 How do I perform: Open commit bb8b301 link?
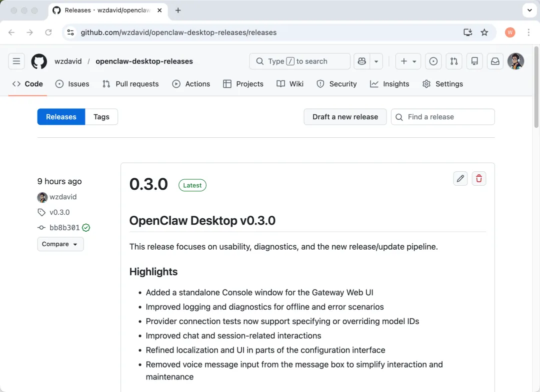pyautogui.click(x=64, y=228)
